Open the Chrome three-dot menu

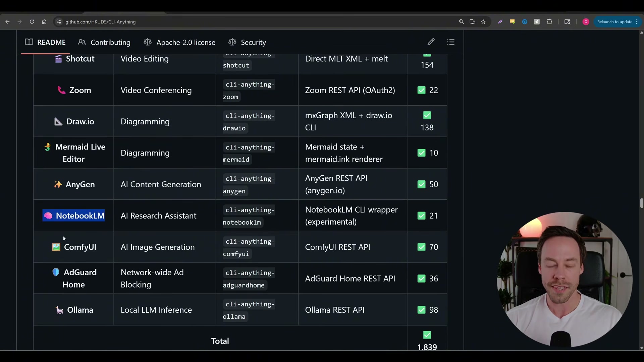click(x=637, y=22)
